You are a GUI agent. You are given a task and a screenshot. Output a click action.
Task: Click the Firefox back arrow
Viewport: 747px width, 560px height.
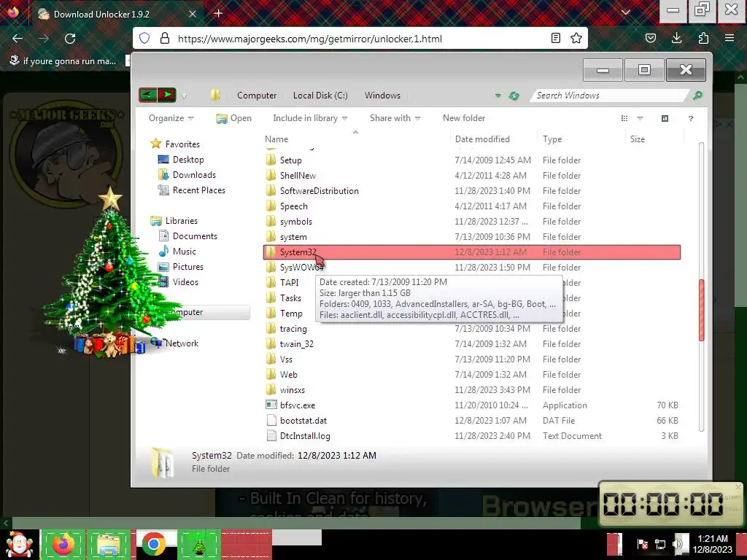click(18, 39)
